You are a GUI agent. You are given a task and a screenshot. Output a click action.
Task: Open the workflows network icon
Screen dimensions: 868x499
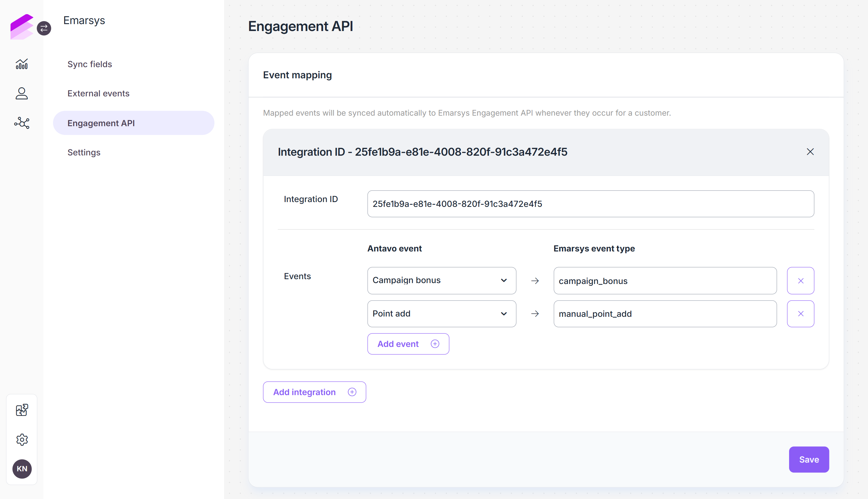coord(22,123)
